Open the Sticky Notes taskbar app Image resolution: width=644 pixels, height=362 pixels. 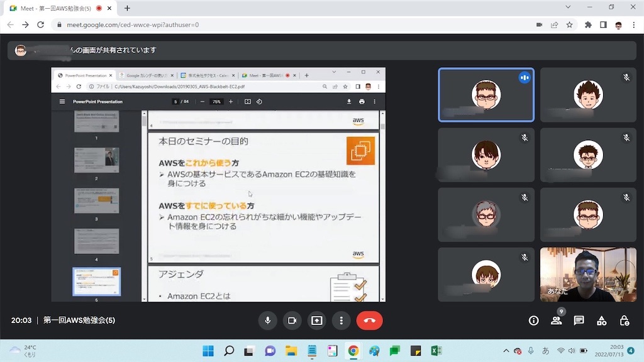tap(416, 351)
